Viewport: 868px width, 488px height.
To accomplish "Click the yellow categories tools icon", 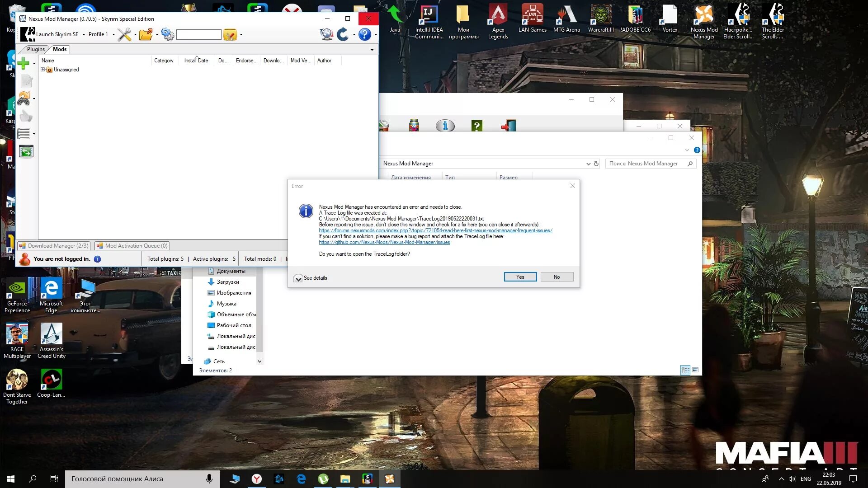I will [230, 34].
